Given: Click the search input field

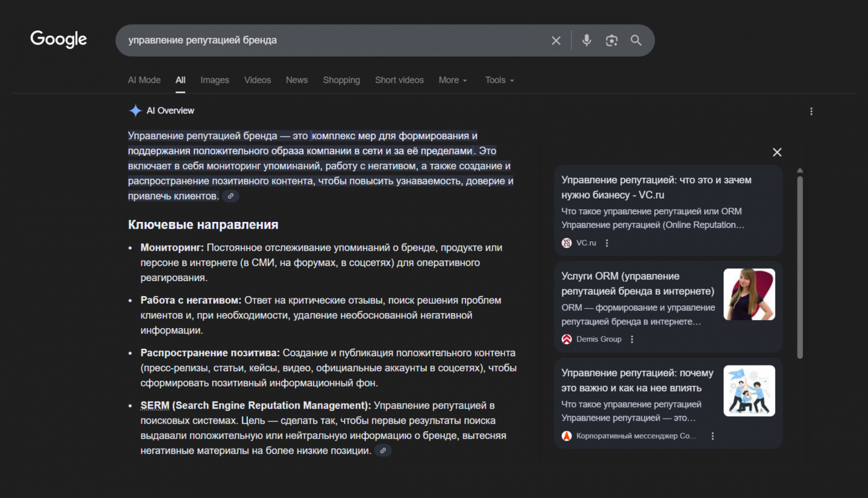Looking at the screenshot, I should pyautogui.click(x=325, y=41).
